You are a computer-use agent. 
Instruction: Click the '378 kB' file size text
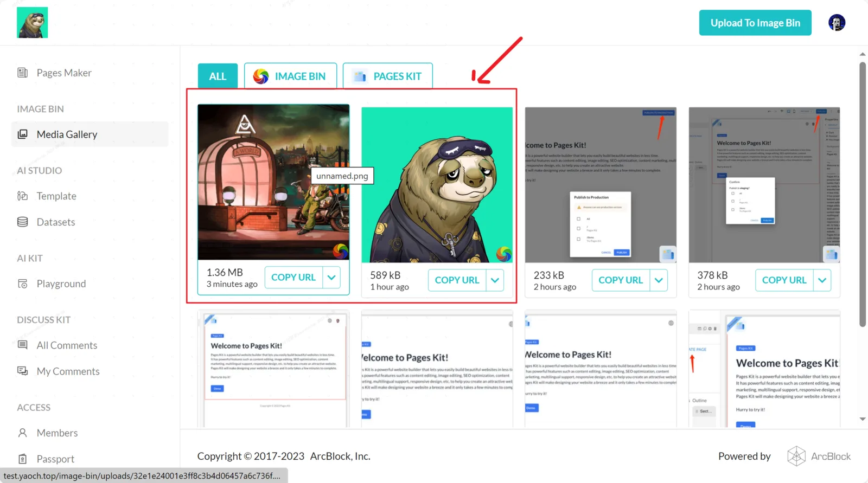point(713,275)
